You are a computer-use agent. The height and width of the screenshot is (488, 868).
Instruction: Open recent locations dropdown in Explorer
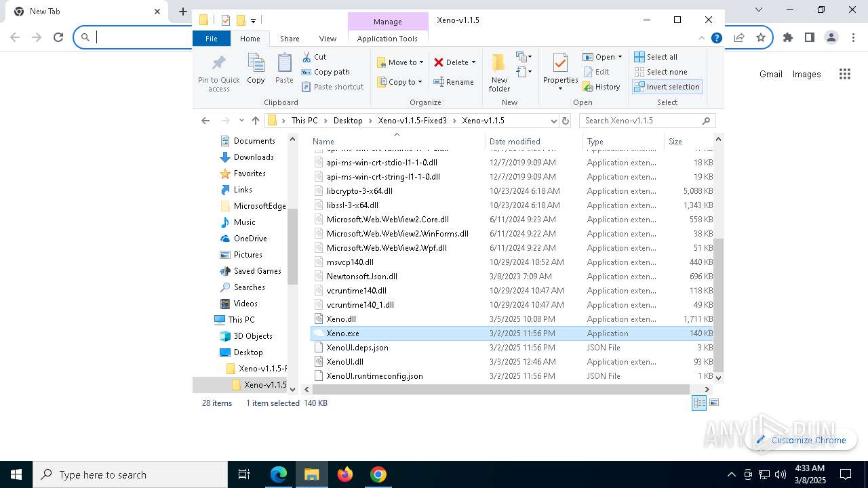coord(241,121)
